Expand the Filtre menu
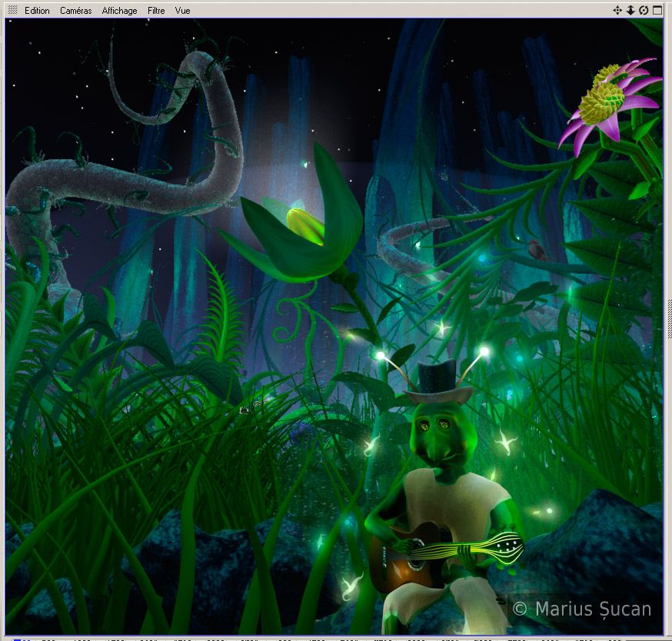This screenshot has width=672, height=641. coord(156,11)
